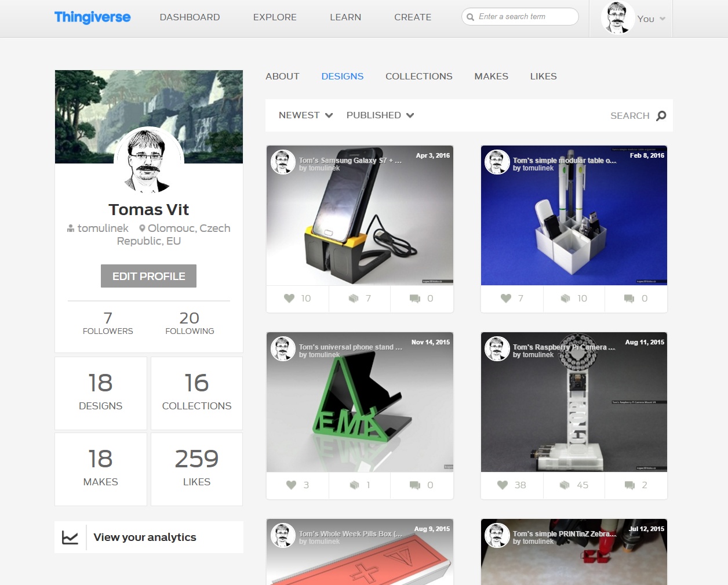This screenshot has height=585, width=728.
Task: Click the analytics chart icon
Action: (70, 537)
